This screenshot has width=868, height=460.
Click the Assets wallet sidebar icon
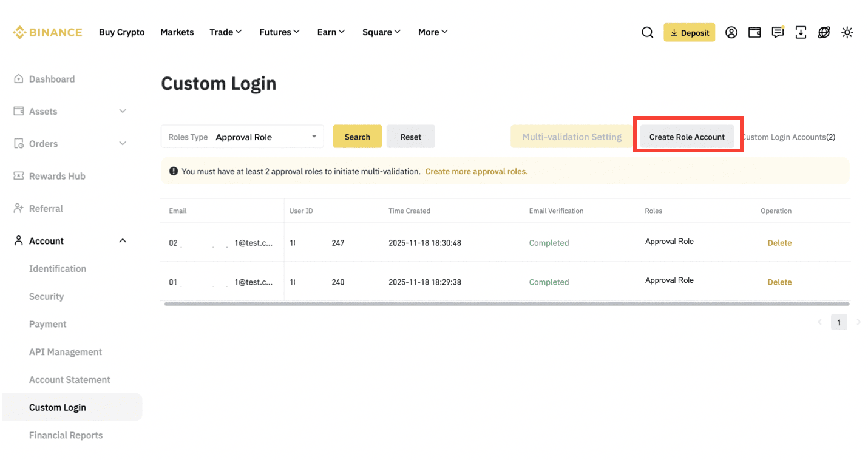[18, 111]
